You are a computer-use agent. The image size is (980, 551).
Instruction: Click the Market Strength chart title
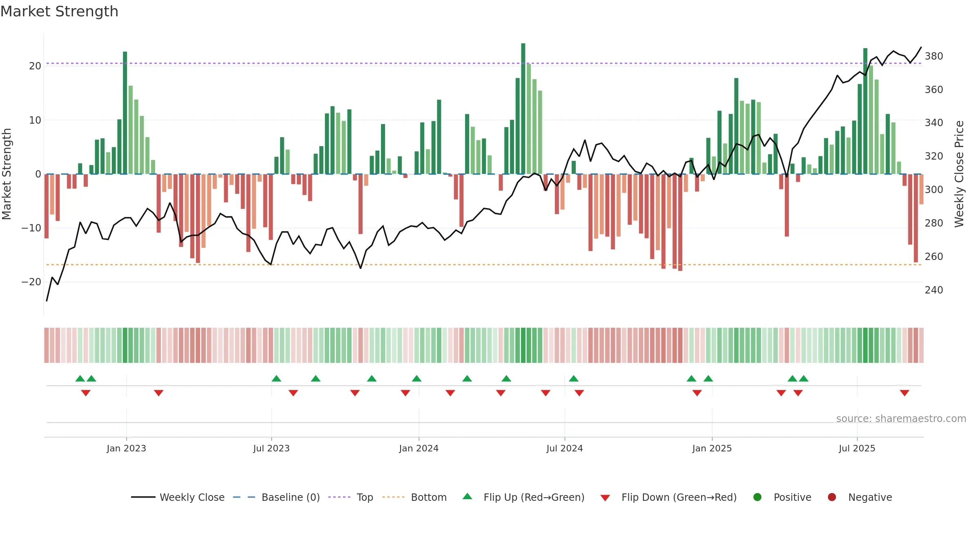59,11
